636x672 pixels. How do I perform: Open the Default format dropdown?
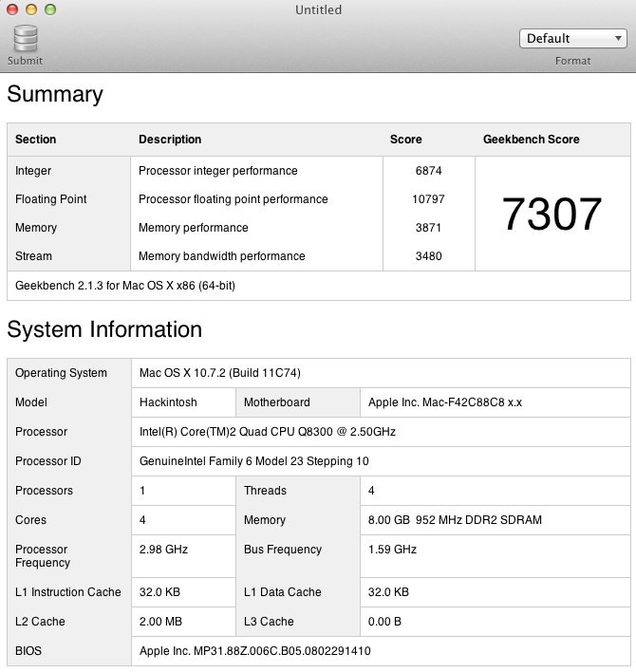point(573,39)
